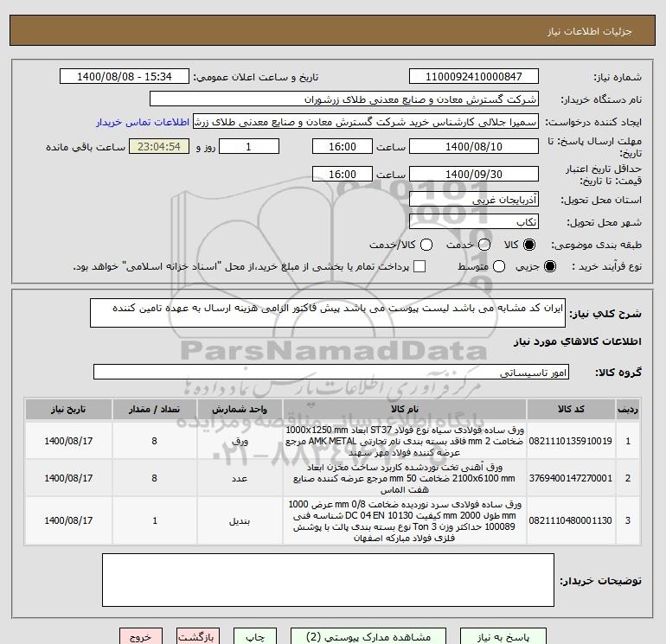The width and height of the screenshot is (666, 644).
Task: Click the شرح کلی نیاز description box
Action: (x=328, y=313)
